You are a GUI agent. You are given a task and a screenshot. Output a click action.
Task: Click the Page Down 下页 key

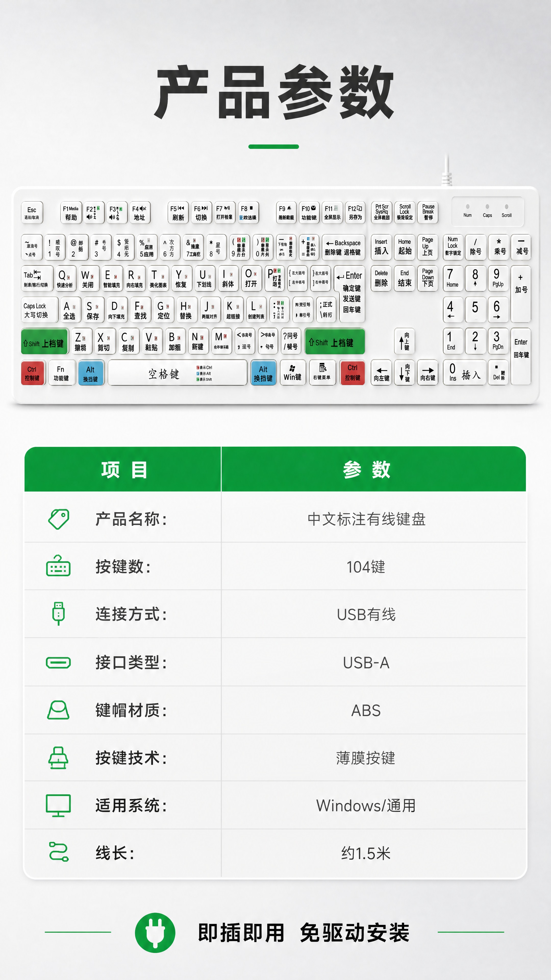coord(428,278)
